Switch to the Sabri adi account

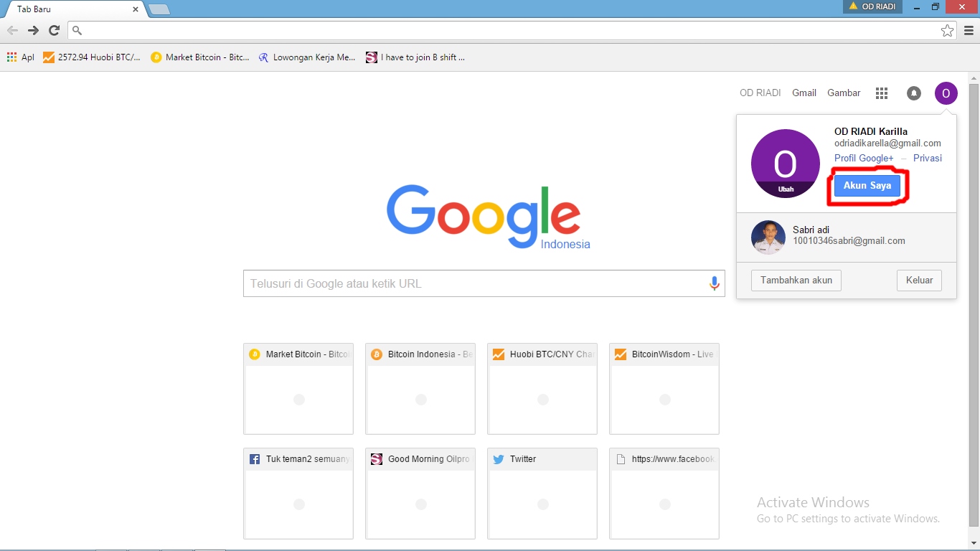847,237
